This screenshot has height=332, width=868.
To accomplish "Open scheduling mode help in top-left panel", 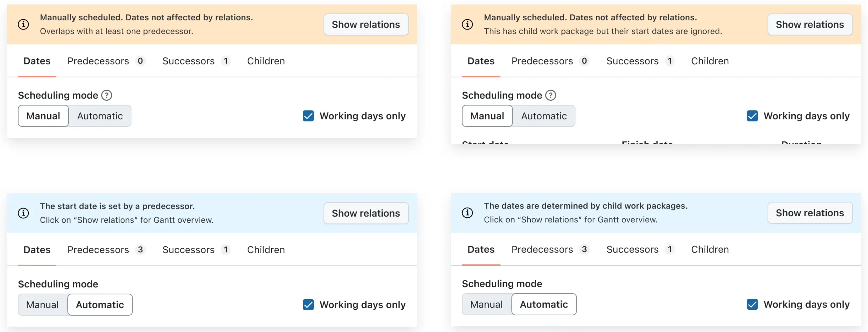I will pyautogui.click(x=106, y=95).
